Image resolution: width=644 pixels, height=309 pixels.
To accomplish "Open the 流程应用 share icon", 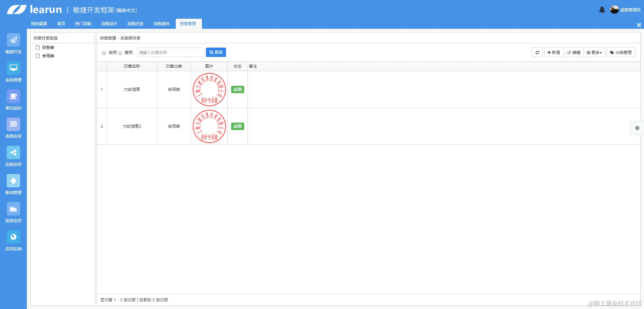I will coord(13,152).
